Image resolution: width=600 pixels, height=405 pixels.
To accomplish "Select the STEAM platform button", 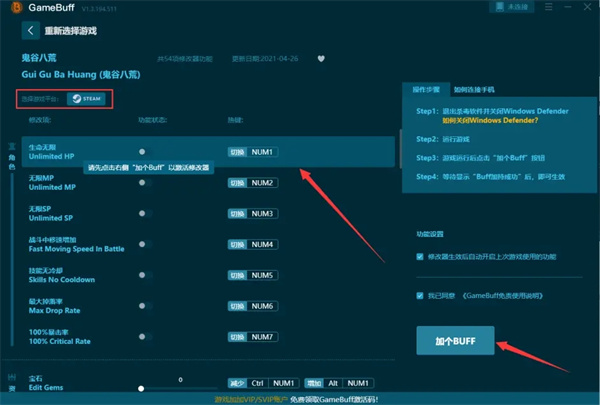I will pyautogui.click(x=85, y=99).
